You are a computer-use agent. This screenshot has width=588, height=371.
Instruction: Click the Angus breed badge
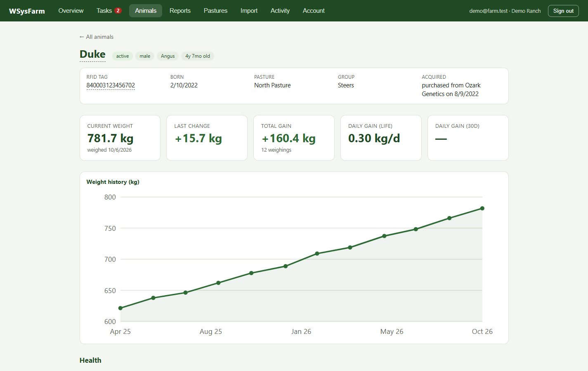point(168,56)
